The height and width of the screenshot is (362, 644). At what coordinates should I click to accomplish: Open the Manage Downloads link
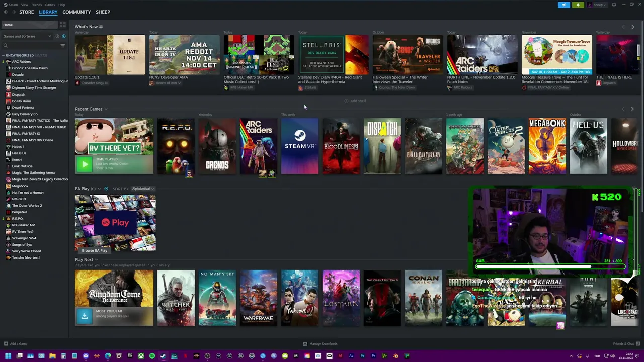[x=320, y=344]
